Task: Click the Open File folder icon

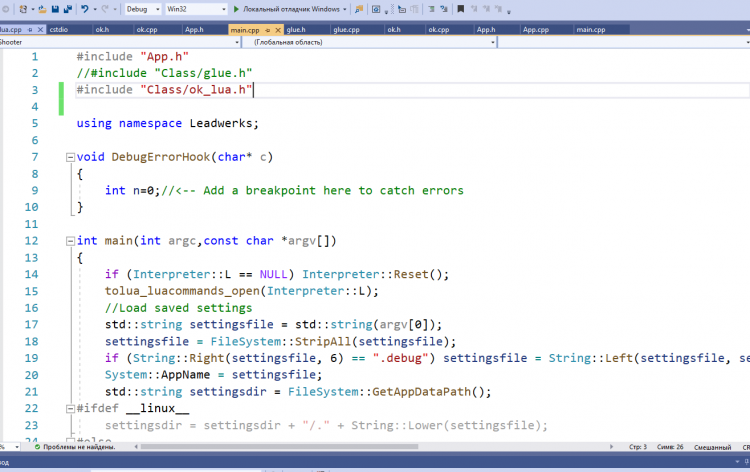Action: pos(42,9)
